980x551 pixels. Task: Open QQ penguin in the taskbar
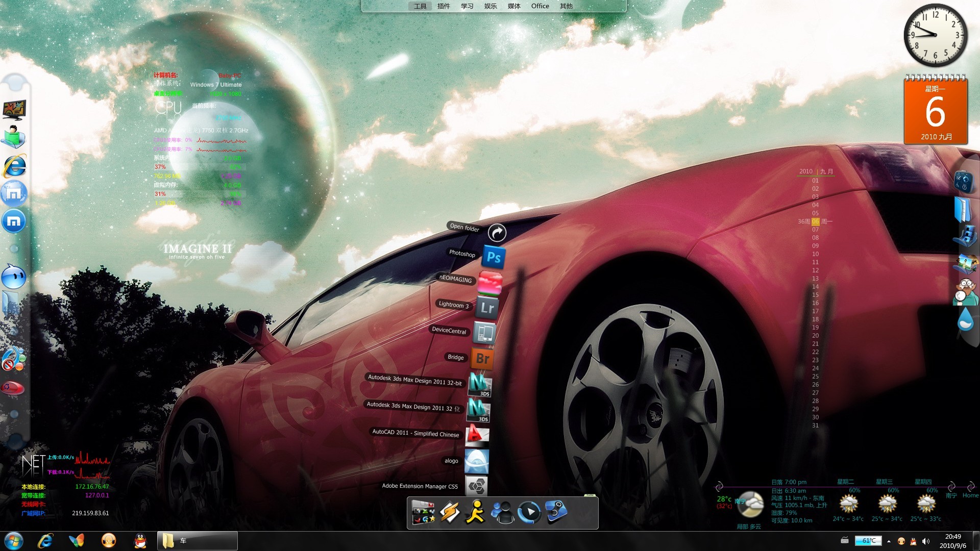click(140, 541)
